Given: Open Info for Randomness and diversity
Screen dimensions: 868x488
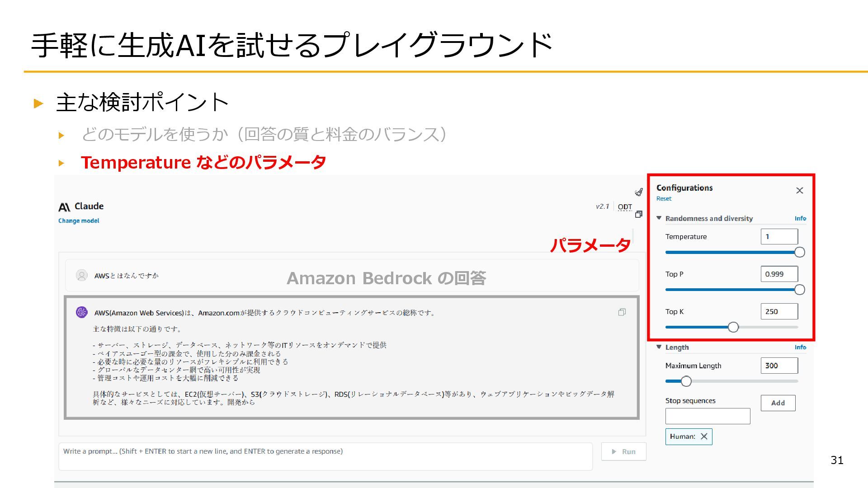Looking at the screenshot, I should (800, 218).
